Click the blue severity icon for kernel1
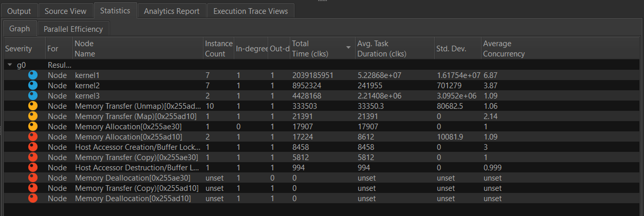Screen dimensions: 644x216 coord(33,75)
